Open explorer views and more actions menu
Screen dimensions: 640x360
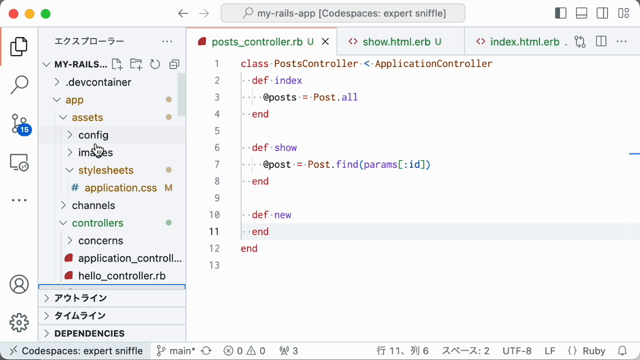click(167, 41)
